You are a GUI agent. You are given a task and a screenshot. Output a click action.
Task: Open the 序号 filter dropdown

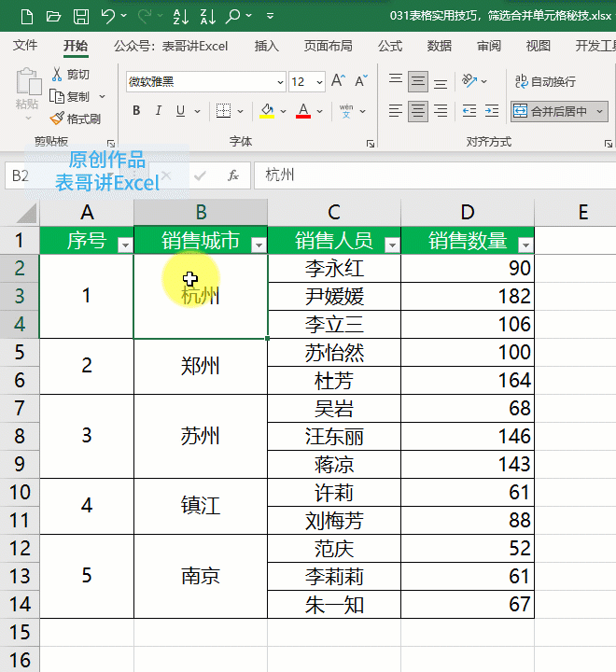(125, 245)
